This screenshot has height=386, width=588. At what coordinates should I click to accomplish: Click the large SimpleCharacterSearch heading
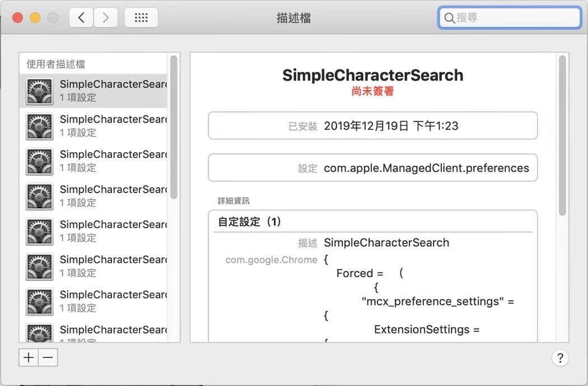click(373, 75)
